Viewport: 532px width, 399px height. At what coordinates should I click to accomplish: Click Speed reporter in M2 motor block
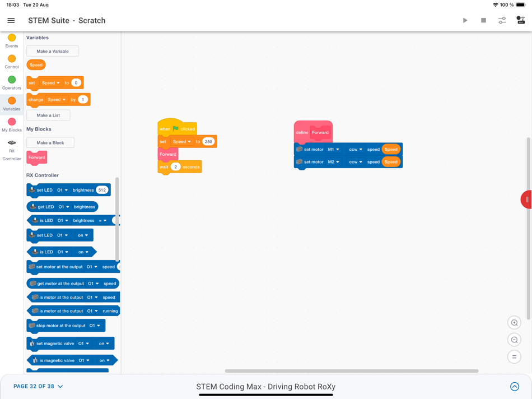tap(391, 162)
